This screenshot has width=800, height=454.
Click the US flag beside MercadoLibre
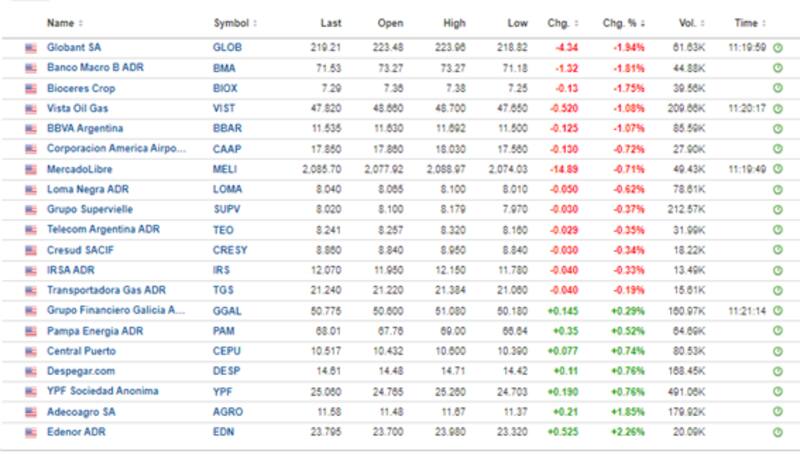click(x=30, y=169)
